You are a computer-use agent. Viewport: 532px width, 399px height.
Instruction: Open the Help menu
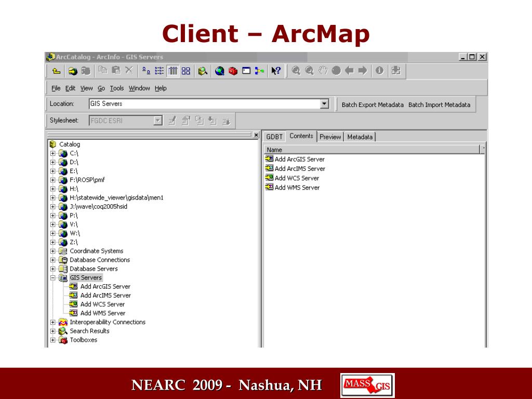pos(161,88)
